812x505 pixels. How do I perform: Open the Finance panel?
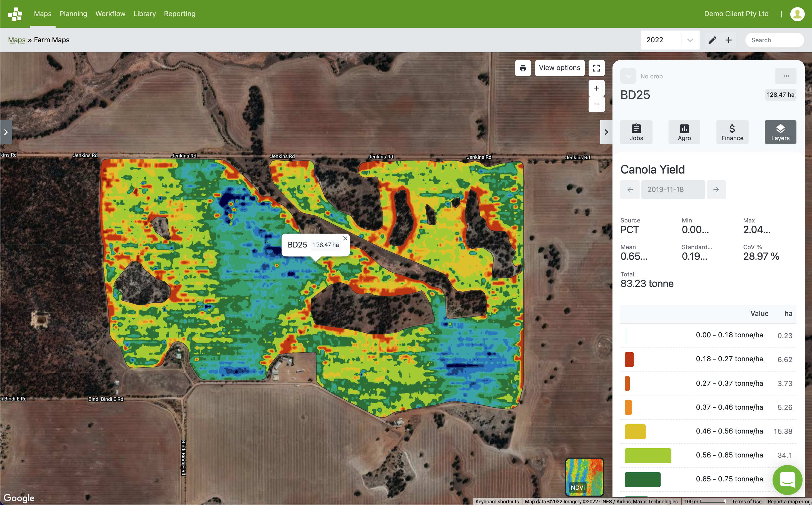(732, 132)
